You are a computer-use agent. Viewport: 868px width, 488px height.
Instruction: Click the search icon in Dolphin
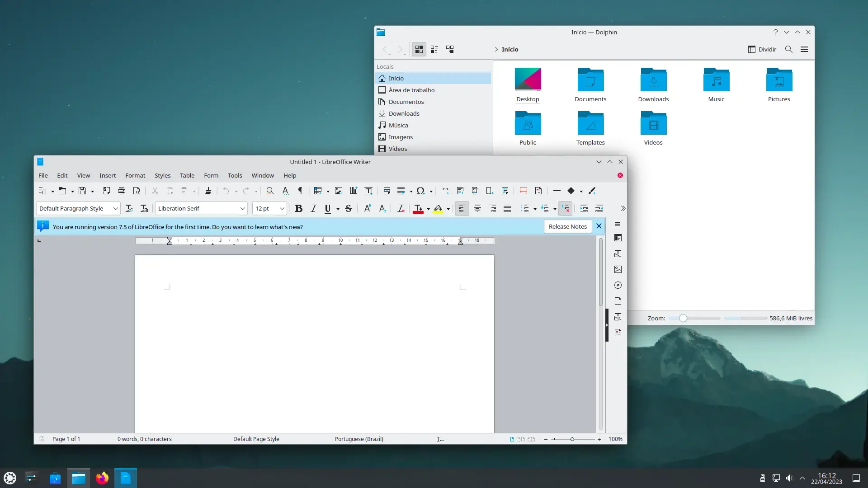click(789, 49)
